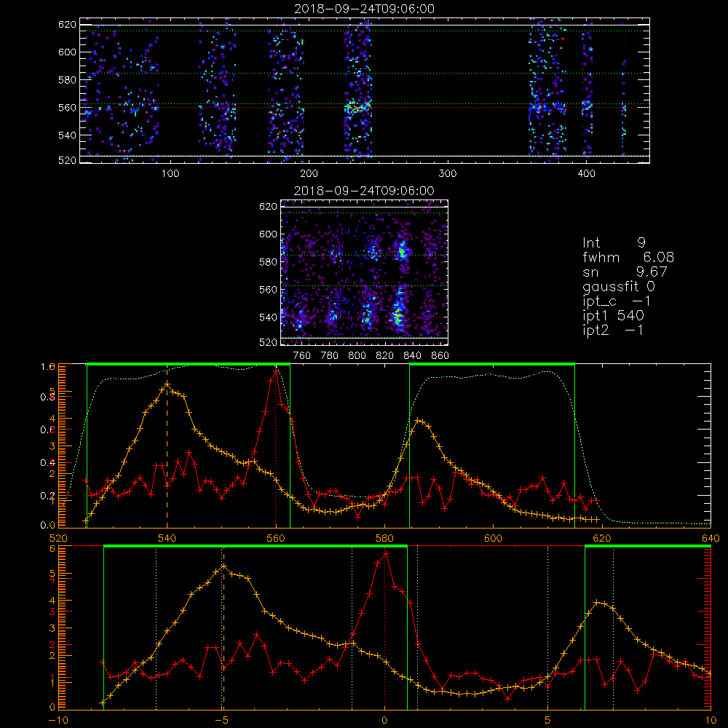Click x-axis tick 800 on middle image
Screen dimensions: 728x728
(357, 356)
